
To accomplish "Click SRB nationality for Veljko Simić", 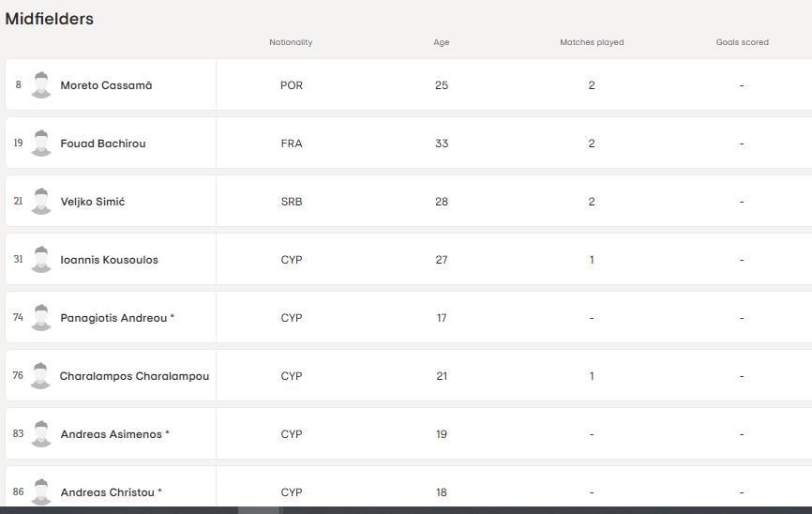I will coord(291,202).
